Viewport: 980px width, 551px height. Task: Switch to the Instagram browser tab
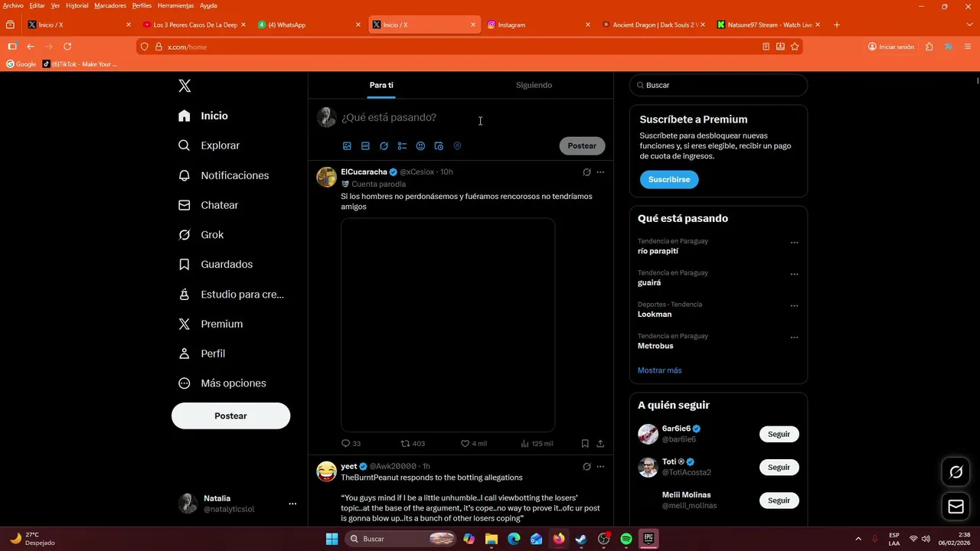point(539,24)
